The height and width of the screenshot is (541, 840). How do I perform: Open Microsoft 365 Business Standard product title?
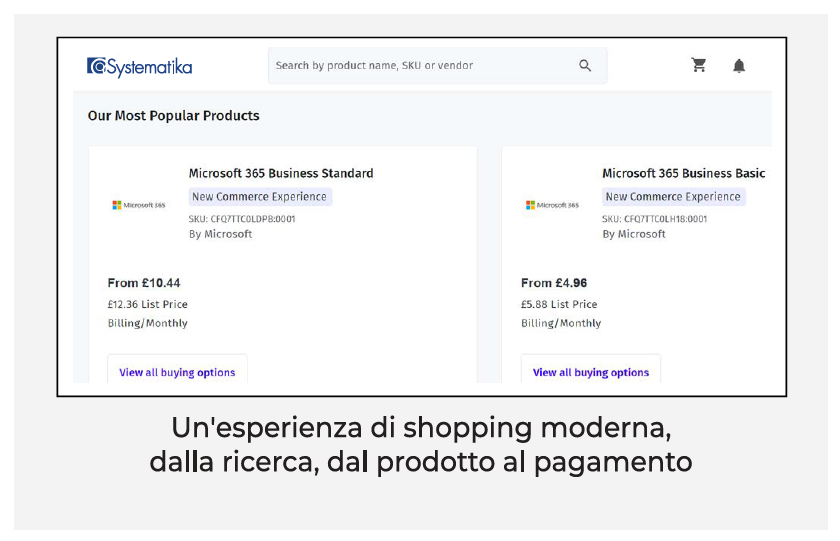281,173
